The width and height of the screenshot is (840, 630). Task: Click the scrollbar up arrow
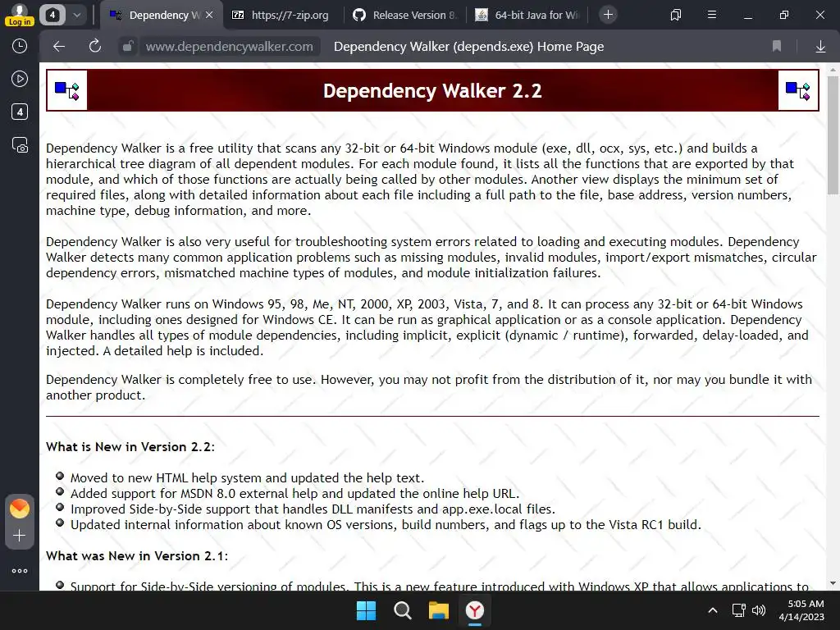point(833,70)
